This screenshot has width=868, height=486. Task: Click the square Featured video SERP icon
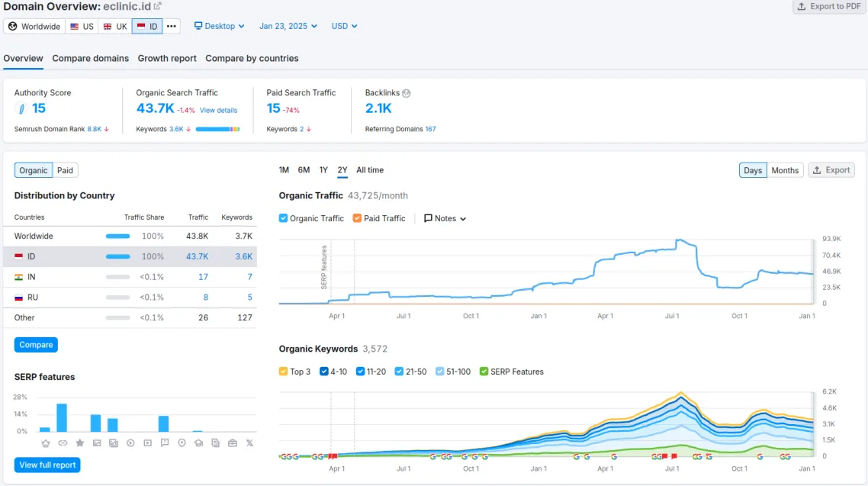coord(148,443)
